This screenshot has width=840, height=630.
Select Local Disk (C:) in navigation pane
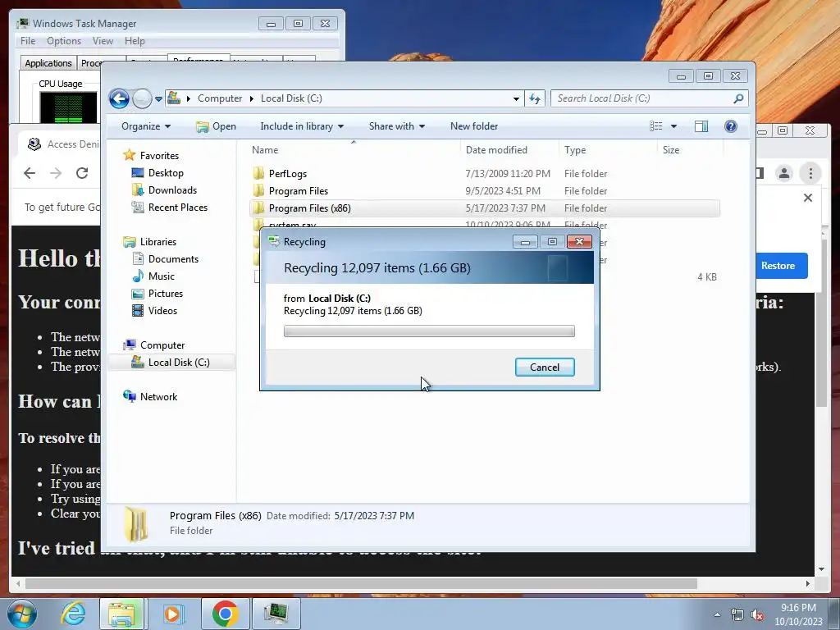pyautogui.click(x=171, y=363)
